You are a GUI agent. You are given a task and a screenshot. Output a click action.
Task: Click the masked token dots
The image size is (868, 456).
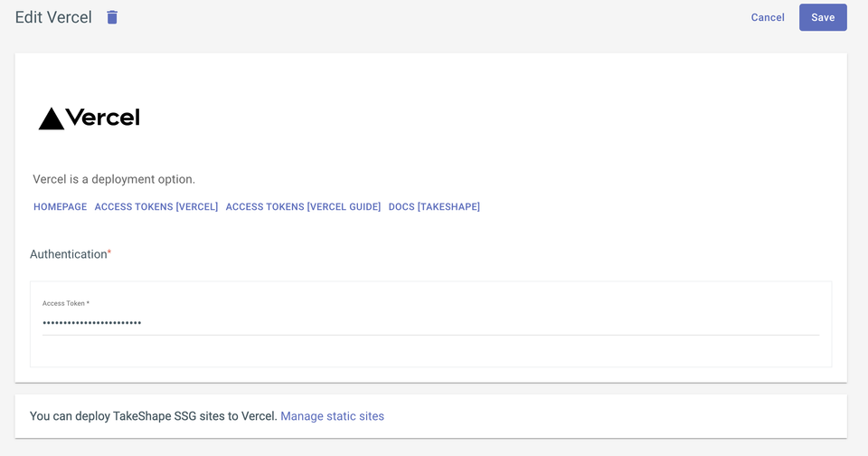click(91, 323)
